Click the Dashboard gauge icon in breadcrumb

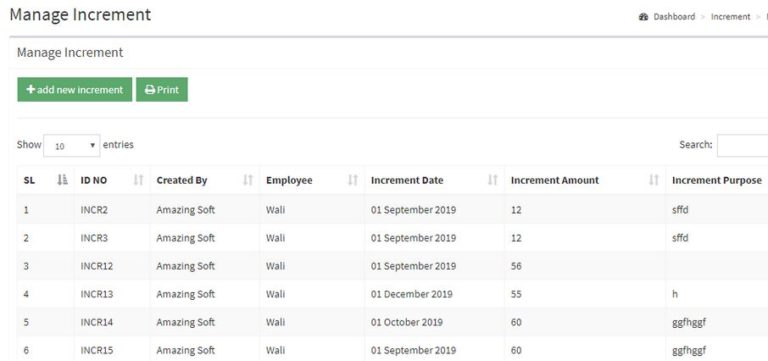[644, 17]
